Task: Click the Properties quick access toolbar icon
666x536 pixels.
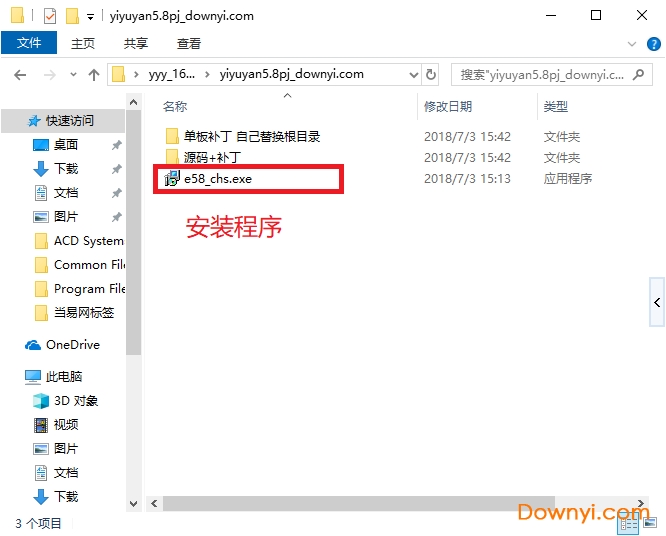Action: point(50,16)
